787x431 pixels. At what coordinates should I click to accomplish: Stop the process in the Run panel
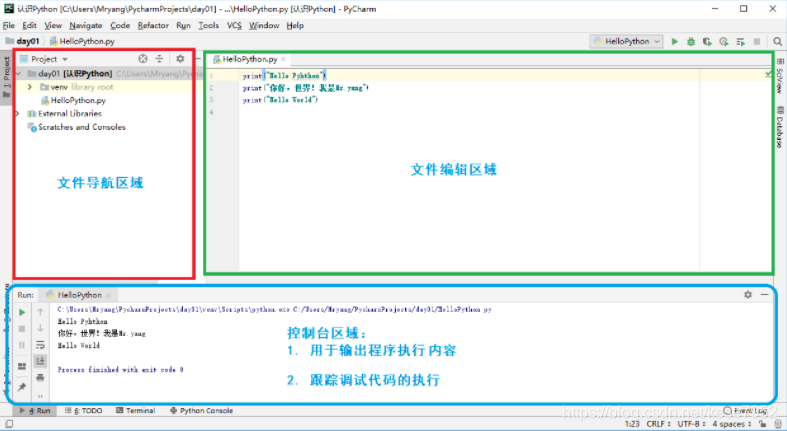pos(22,329)
